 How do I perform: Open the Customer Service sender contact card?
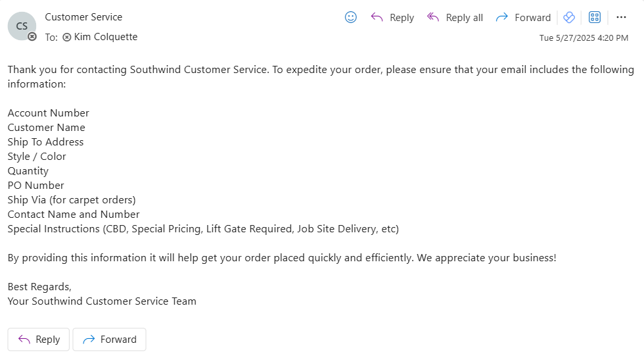point(83,17)
